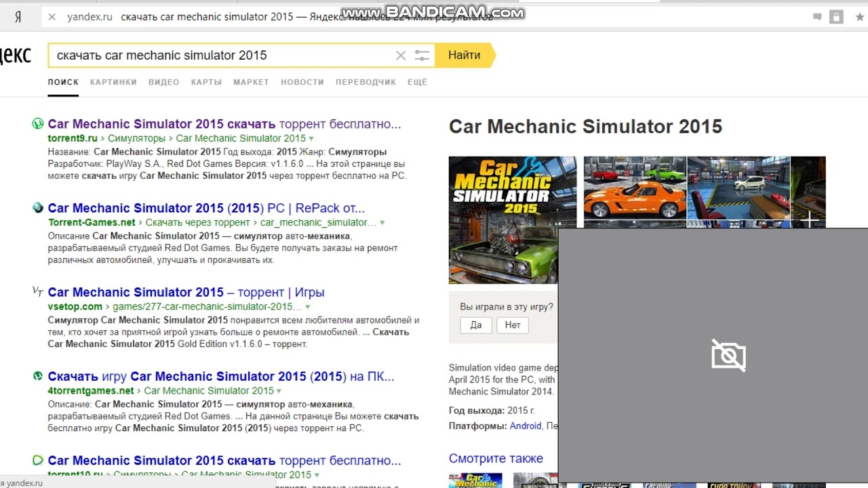Open the 'RePack от...' result title link
The image size is (868, 488).
point(206,208)
